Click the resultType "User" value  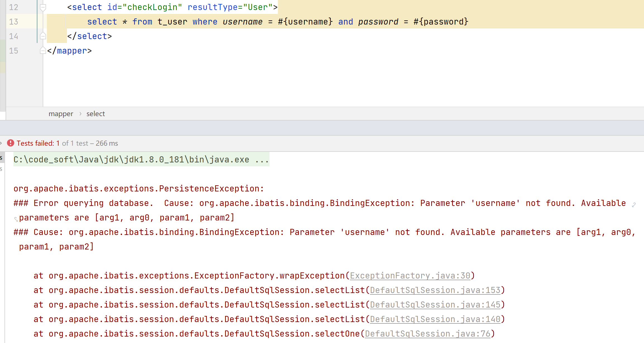(x=258, y=7)
